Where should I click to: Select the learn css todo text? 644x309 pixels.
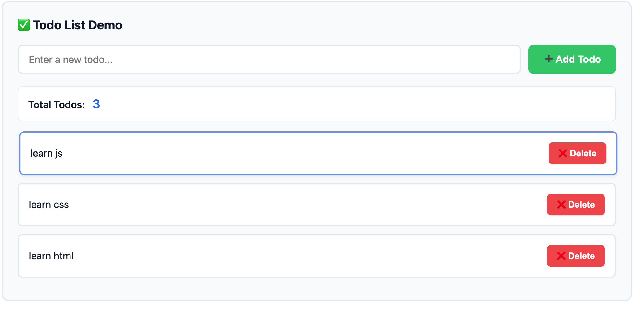(49, 205)
